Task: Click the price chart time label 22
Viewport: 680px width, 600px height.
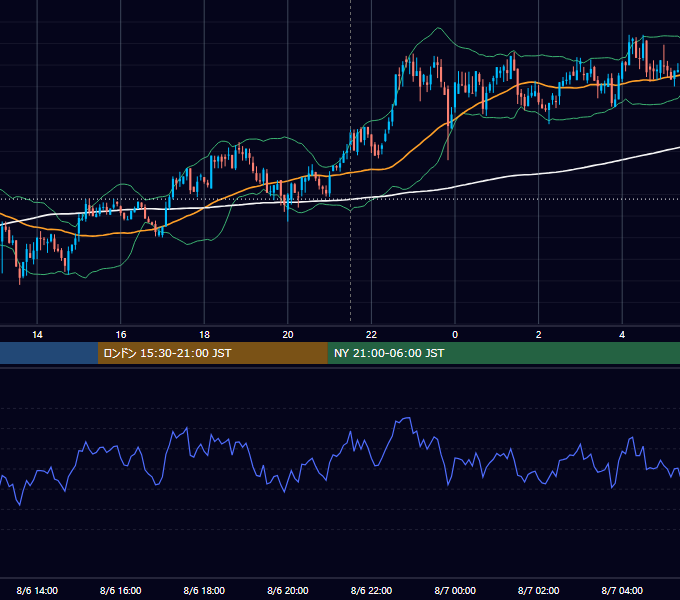Action: pos(371,335)
